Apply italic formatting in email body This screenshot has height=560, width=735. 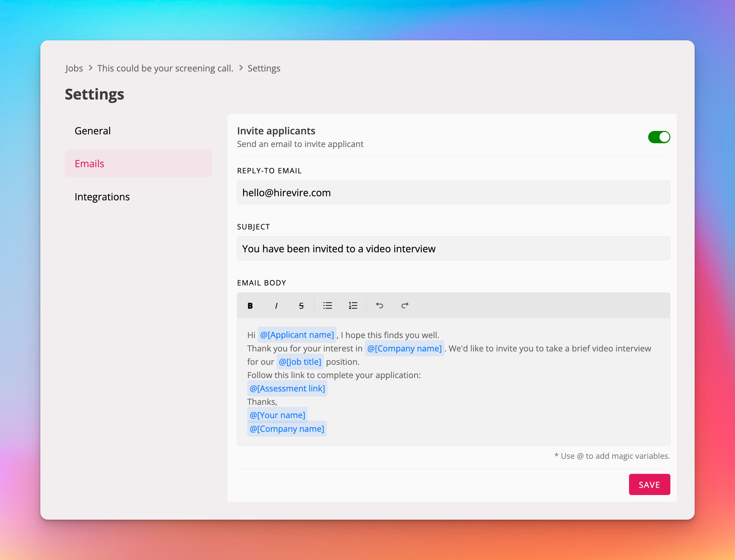click(276, 306)
